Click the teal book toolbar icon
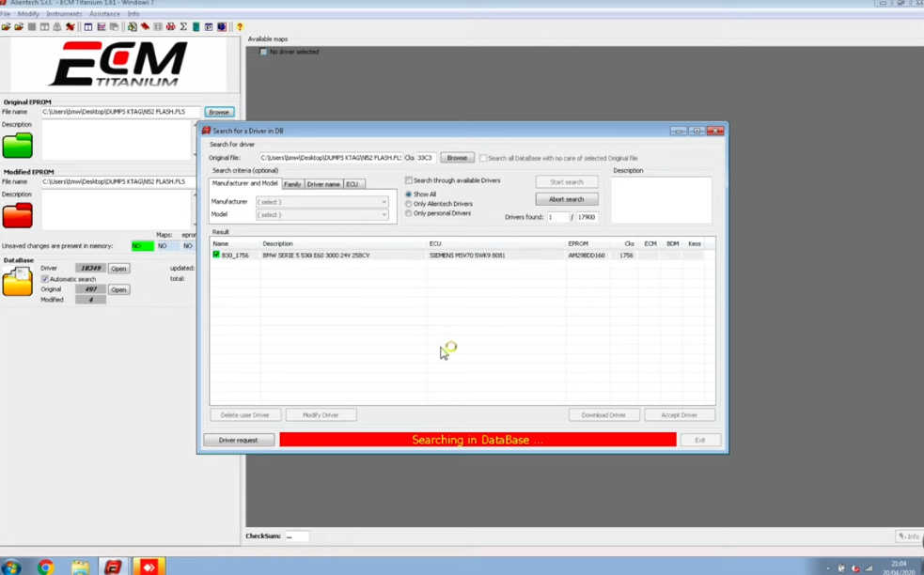 click(x=196, y=27)
